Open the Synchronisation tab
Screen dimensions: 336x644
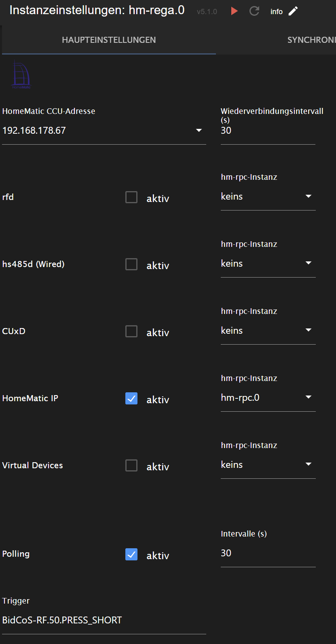311,40
